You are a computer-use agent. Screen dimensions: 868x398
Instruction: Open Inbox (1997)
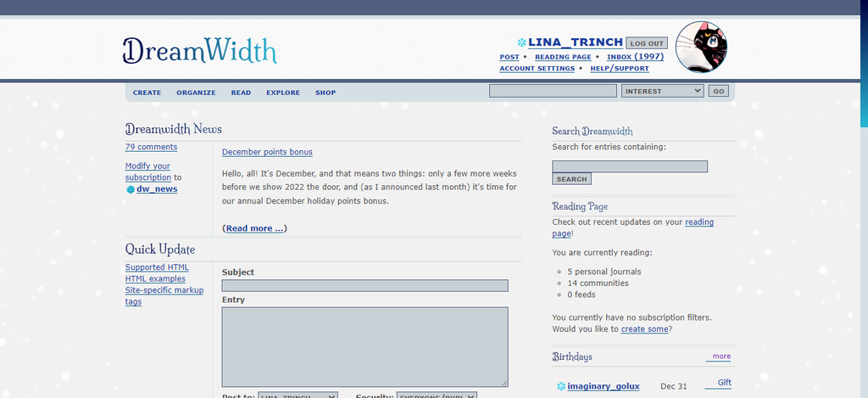pos(635,57)
